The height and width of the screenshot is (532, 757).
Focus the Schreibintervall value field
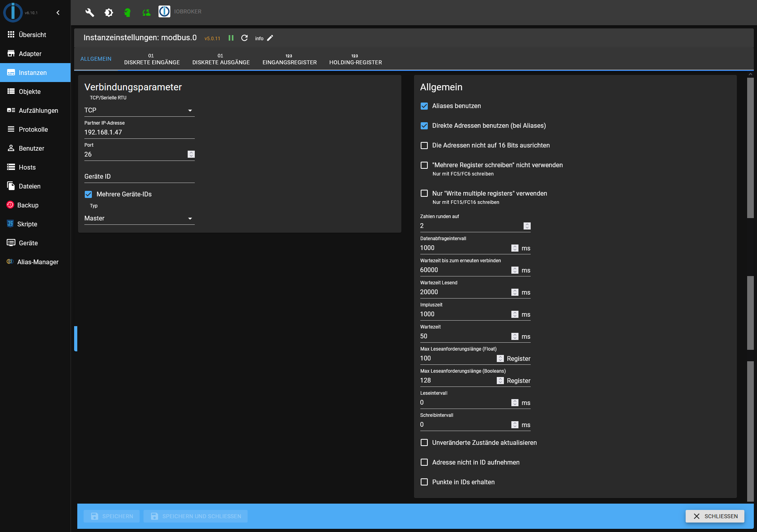tap(465, 425)
